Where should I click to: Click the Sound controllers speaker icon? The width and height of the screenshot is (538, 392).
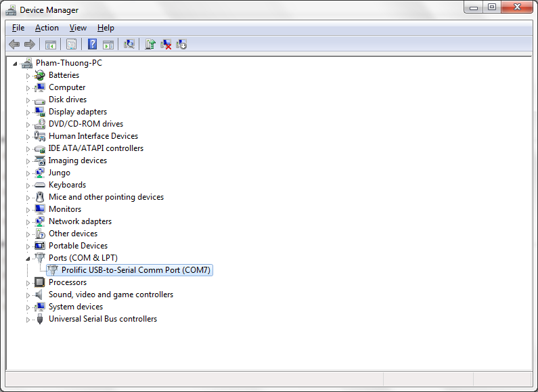(x=39, y=295)
